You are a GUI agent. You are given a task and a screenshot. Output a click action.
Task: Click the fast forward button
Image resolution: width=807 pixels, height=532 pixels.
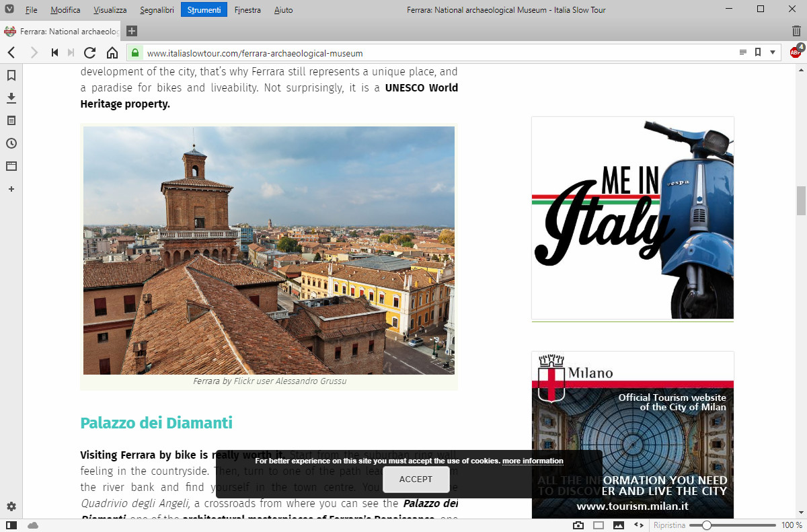click(71, 52)
